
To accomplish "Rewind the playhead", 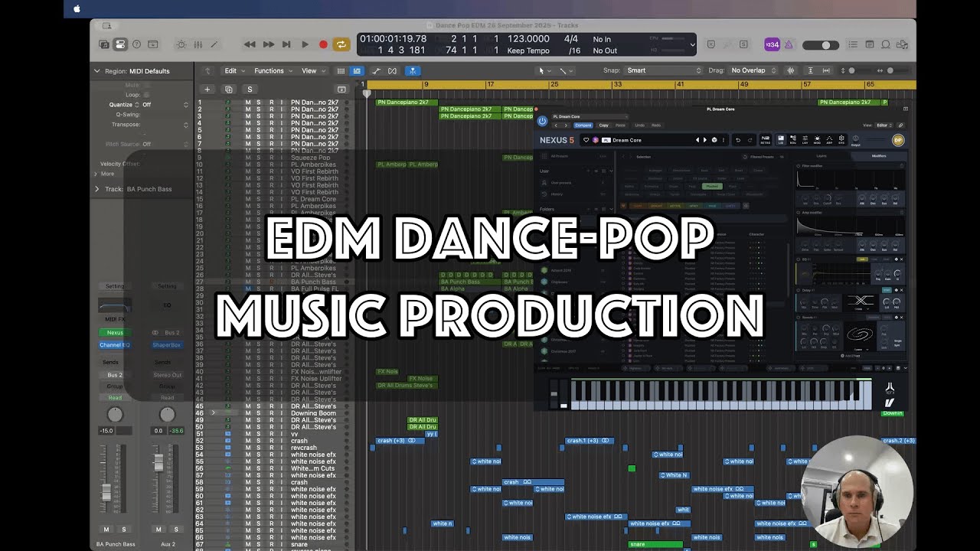I will [250, 44].
